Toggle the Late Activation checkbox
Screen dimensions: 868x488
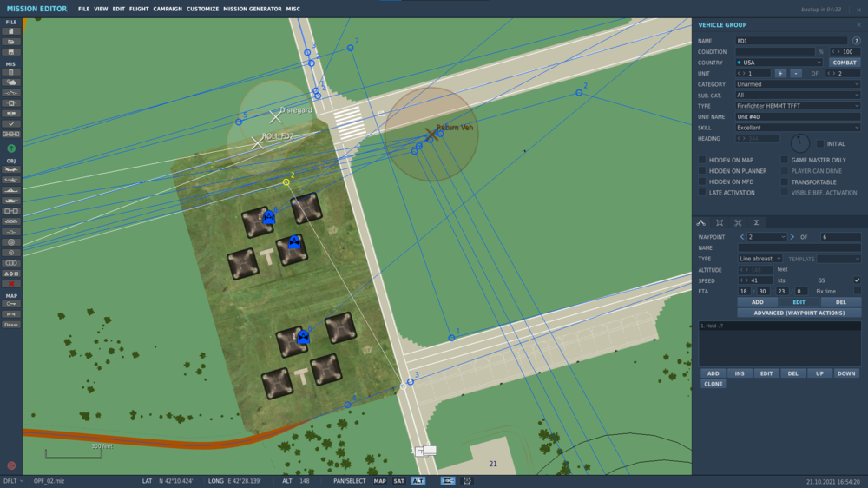702,192
